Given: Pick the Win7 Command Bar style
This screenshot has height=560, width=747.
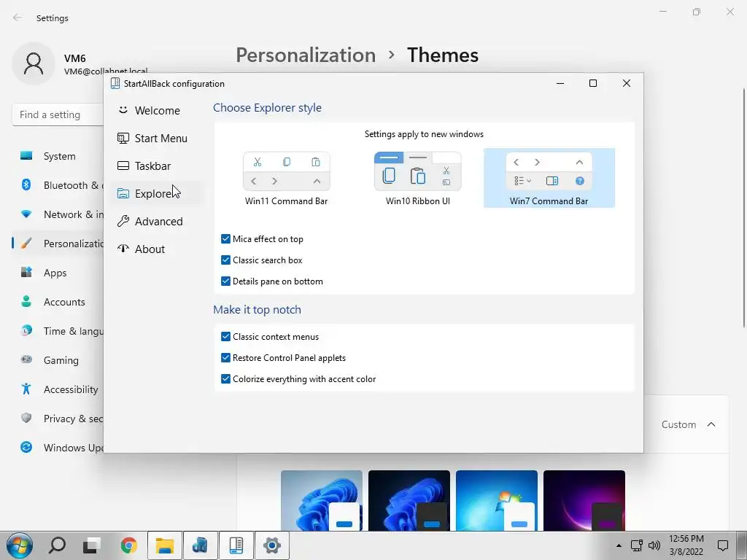Looking at the screenshot, I should click(549, 178).
